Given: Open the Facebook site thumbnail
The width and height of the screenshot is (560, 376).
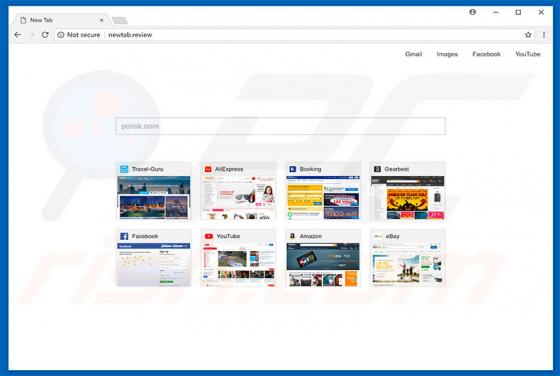Looking at the screenshot, I should pos(154,265).
